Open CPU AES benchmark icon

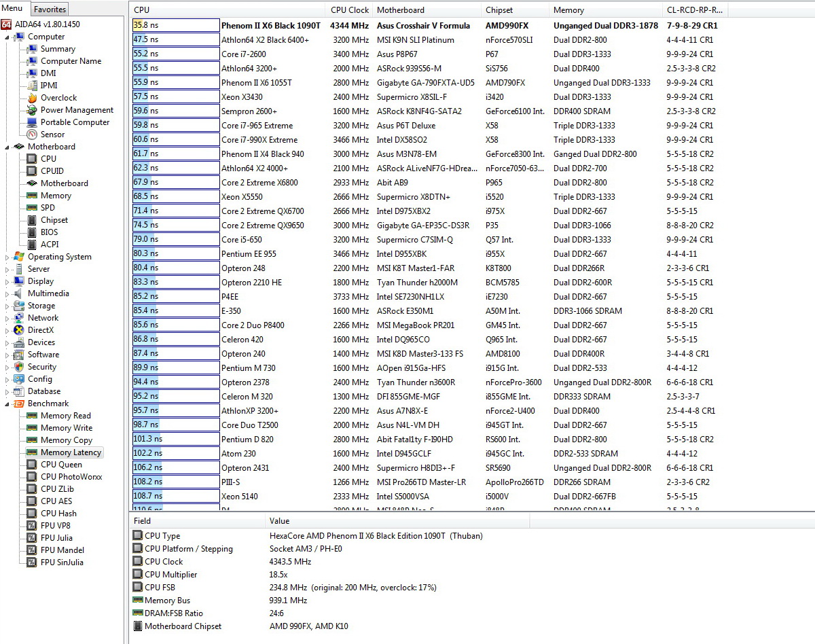[31, 501]
